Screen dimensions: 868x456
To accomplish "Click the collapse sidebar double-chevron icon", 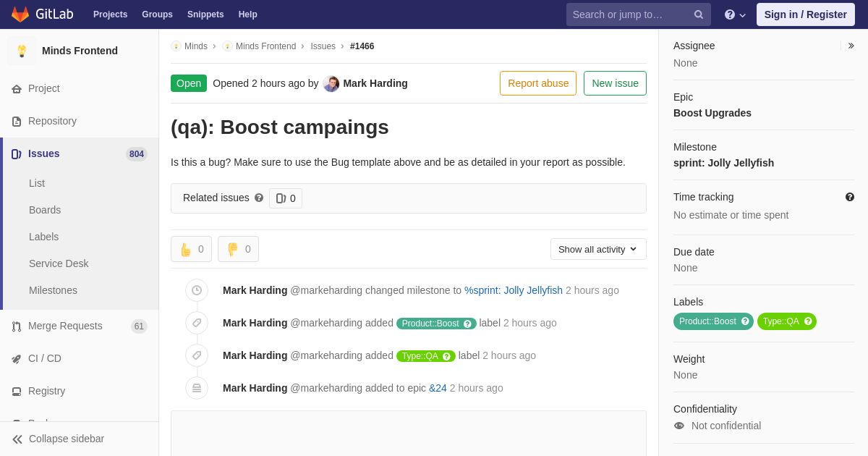I will point(17,439).
